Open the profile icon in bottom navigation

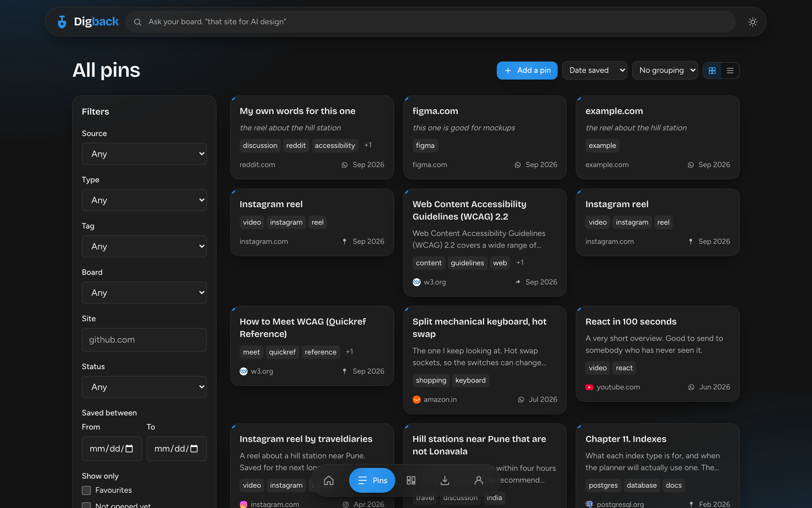click(x=479, y=480)
